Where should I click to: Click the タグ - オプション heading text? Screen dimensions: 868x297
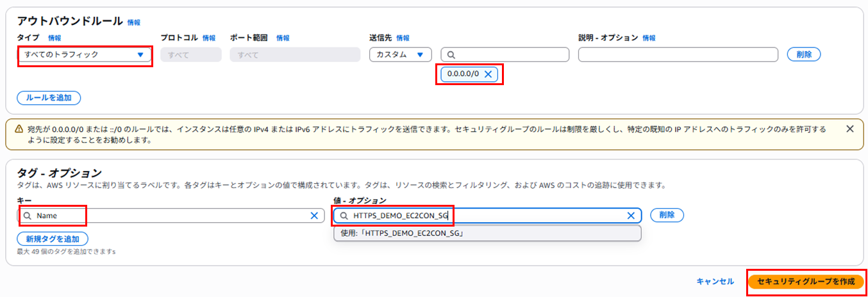(60, 173)
